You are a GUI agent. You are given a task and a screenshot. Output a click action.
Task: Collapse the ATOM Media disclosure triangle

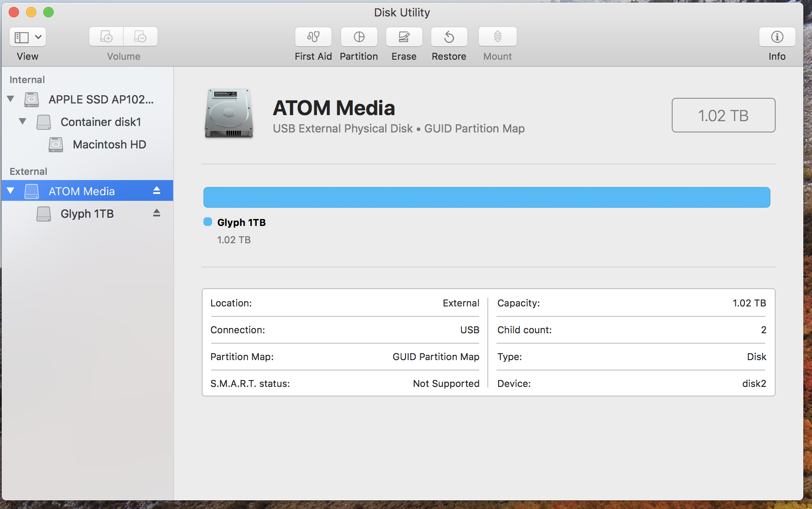[11, 191]
